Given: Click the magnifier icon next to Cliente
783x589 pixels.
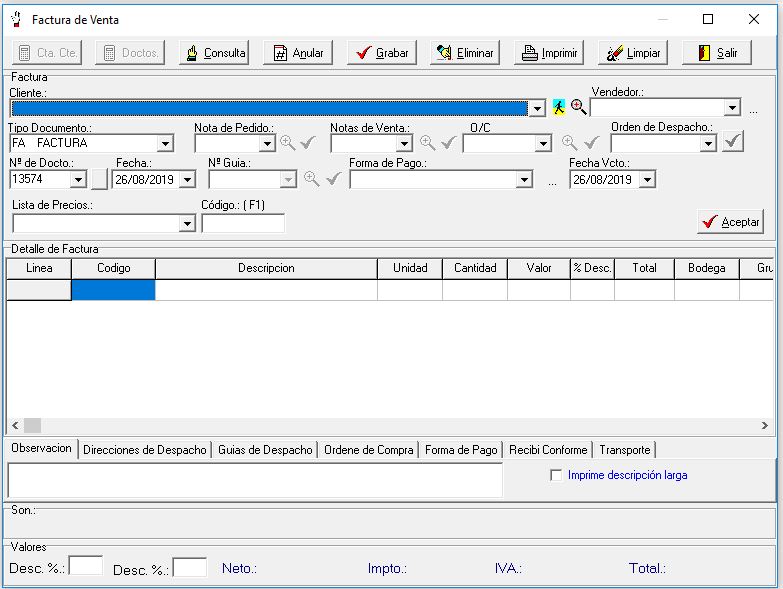Looking at the screenshot, I should tap(578, 107).
